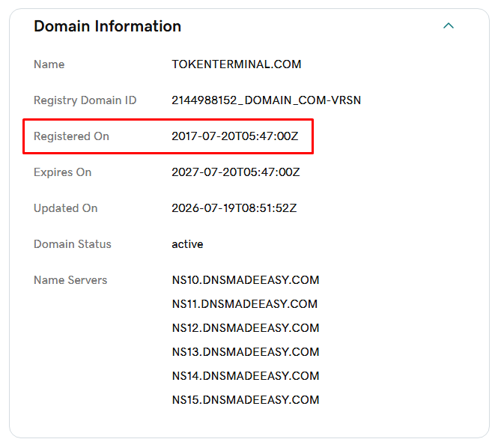Select name server NS11.DNSMADEEASY.COM

click(x=245, y=304)
